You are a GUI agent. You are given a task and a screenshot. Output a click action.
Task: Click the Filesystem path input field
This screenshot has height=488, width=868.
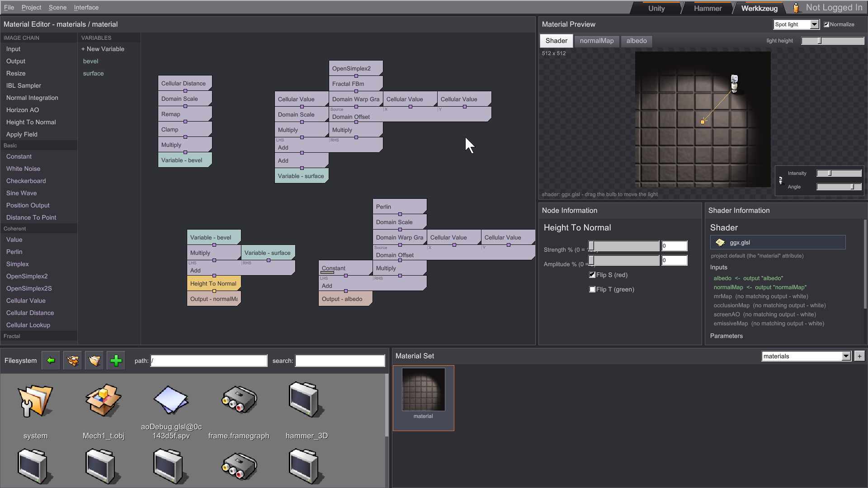coord(209,361)
